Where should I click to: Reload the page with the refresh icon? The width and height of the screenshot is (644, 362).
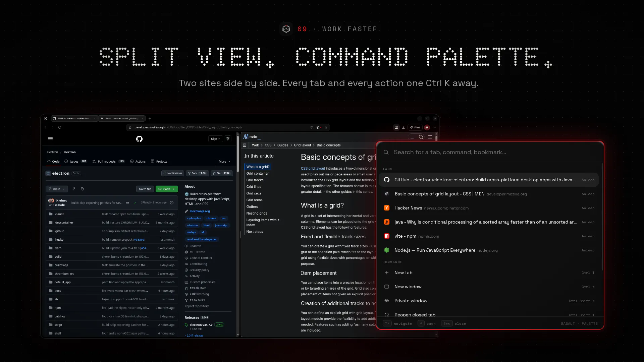60,127
